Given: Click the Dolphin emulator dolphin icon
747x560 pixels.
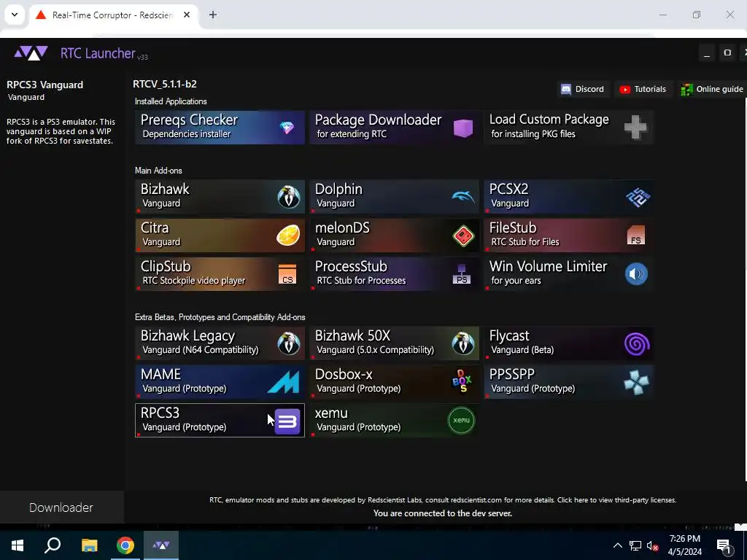Looking at the screenshot, I should [463, 197].
